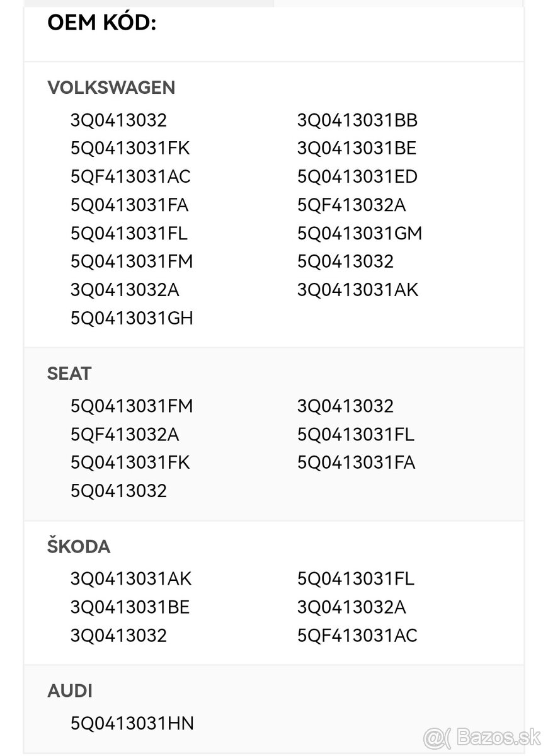Image resolution: width=548 pixels, height=756 pixels.
Task: Open the SEAT brand section heading
Action: pos(69,374)
